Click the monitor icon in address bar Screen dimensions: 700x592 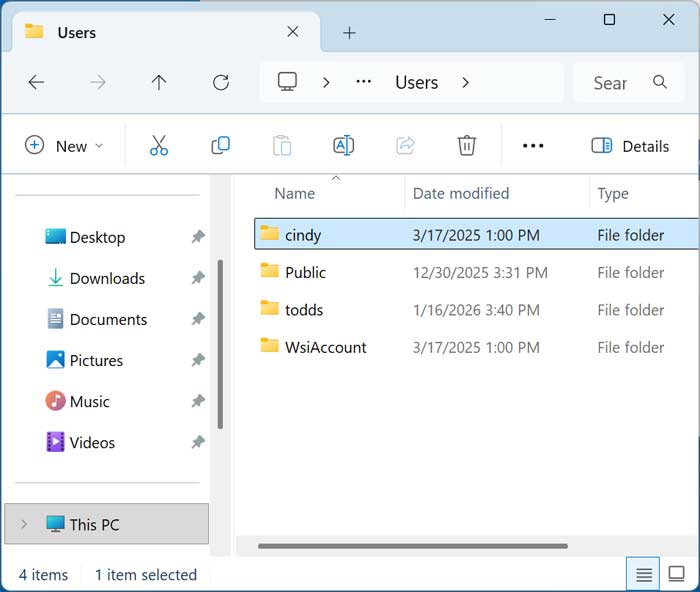287,82
